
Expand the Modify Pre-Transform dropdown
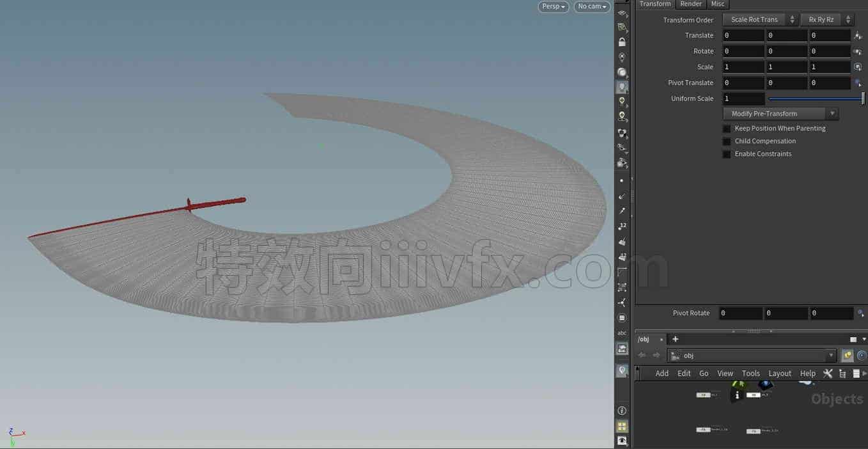(x=780, y=114)
